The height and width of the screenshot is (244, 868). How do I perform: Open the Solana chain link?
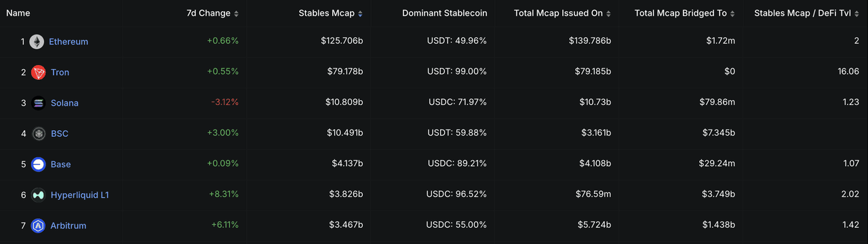click(x=64, y=103)
